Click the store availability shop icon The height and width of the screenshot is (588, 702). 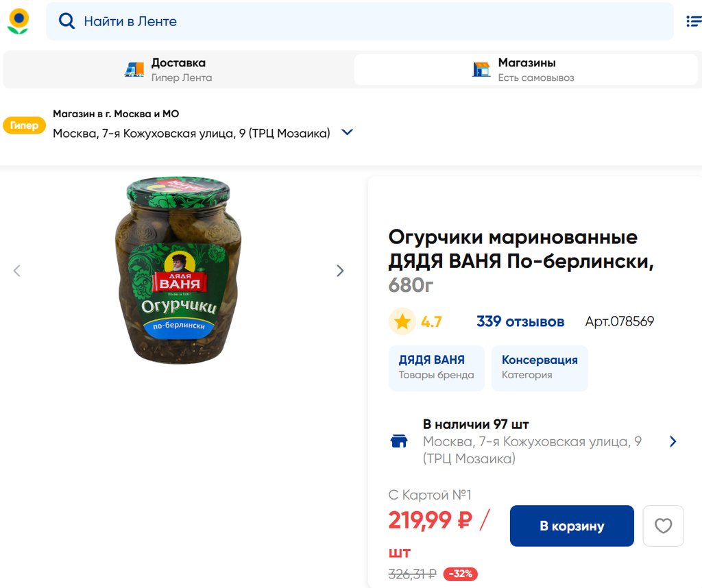(x=399, y=441)
